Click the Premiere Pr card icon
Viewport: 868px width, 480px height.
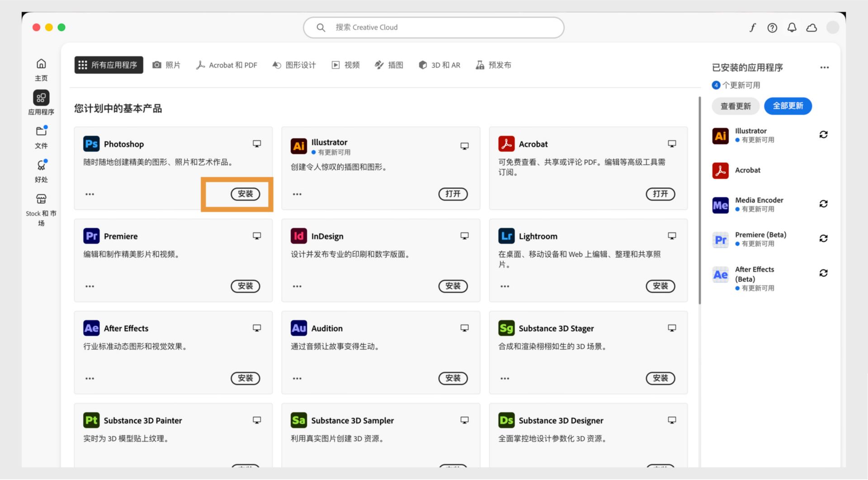(91, 236)
